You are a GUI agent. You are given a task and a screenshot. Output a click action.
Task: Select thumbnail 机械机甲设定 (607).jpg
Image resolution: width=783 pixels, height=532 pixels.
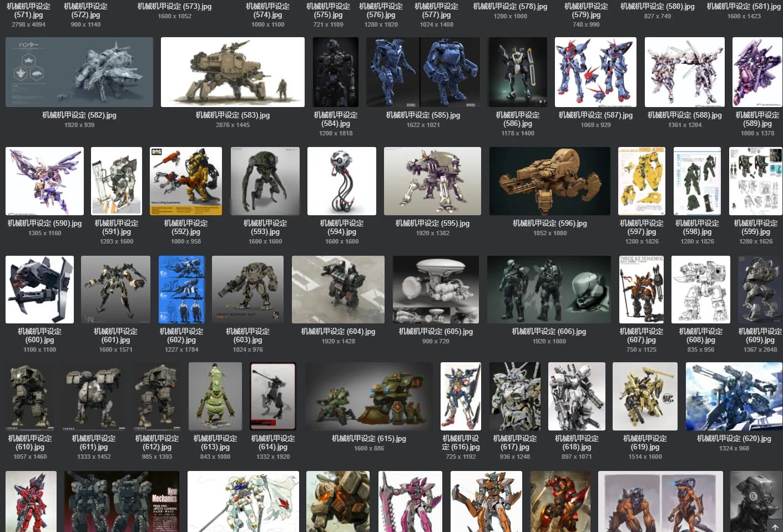pyautogui.click(x=641, y=290)
